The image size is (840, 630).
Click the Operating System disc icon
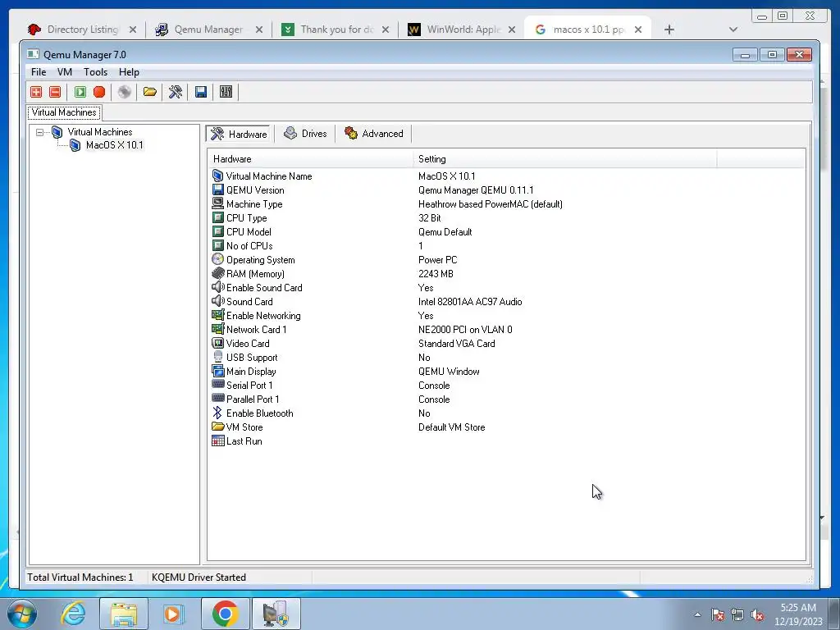tap(217, 259)
